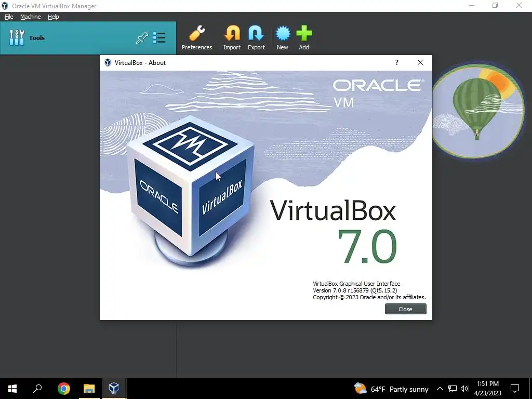Open the Machine menu
Viewport: 532px width, 399px height.
(30, 17)
